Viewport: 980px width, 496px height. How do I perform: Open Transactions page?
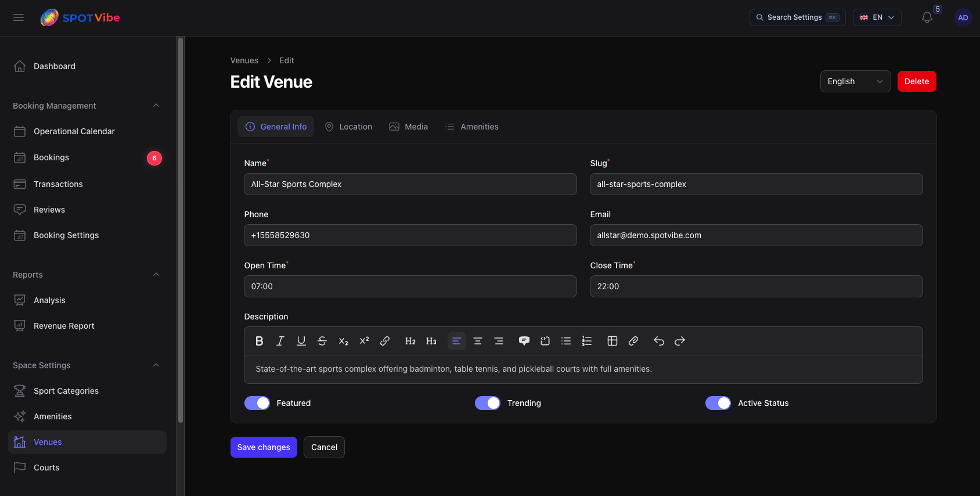(87, 184)
